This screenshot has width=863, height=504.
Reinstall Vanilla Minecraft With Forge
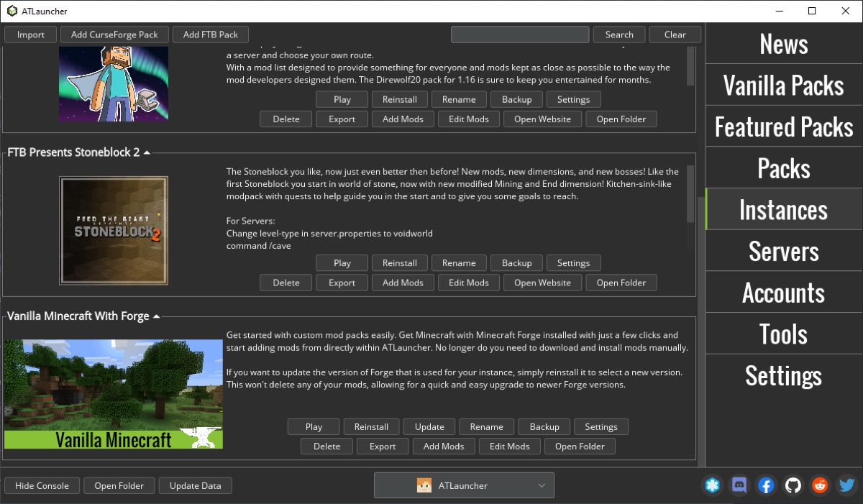click(x=371, y=426)
